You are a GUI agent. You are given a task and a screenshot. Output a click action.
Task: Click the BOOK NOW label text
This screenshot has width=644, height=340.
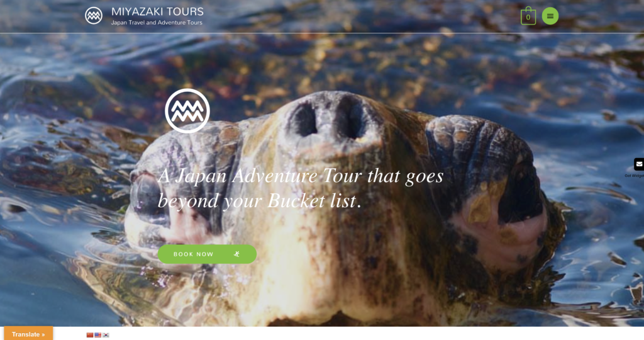pyautogui.click(x=194, y=254)
